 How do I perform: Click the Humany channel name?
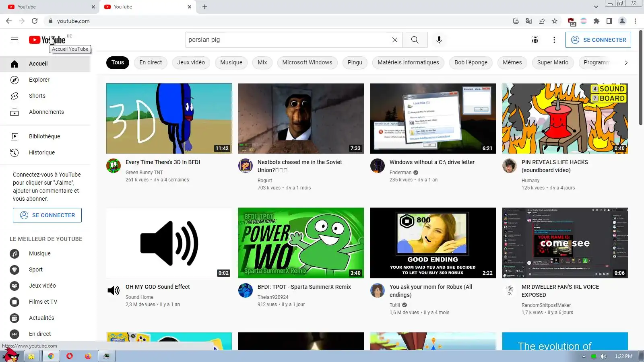[530, 181]
